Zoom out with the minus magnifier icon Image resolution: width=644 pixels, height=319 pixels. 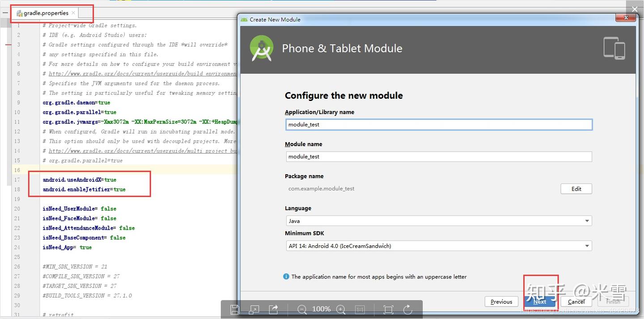point(302,309)
